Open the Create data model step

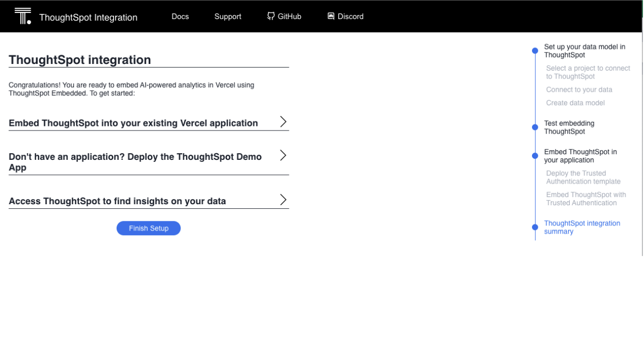575,103
